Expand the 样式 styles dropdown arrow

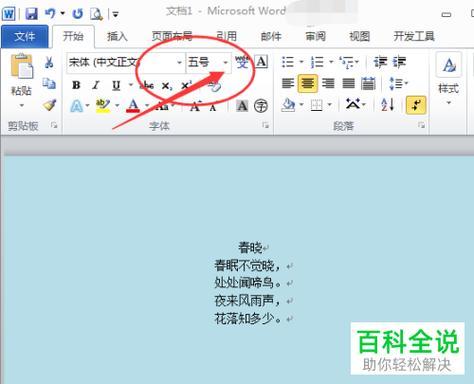[x=449, y=103]
